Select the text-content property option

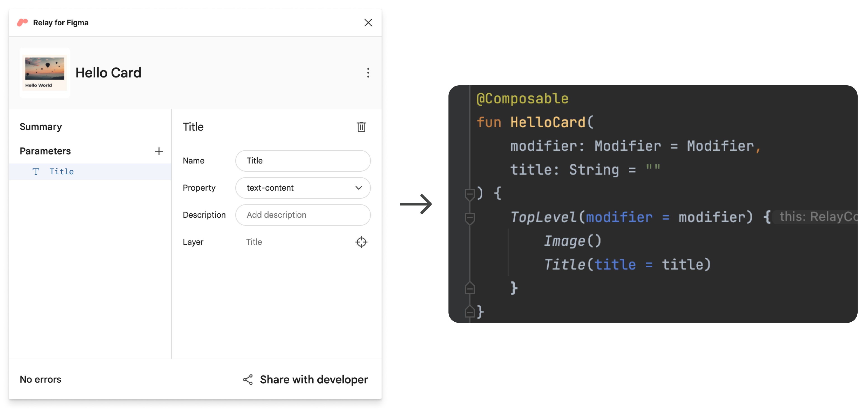tap(303, 187)
